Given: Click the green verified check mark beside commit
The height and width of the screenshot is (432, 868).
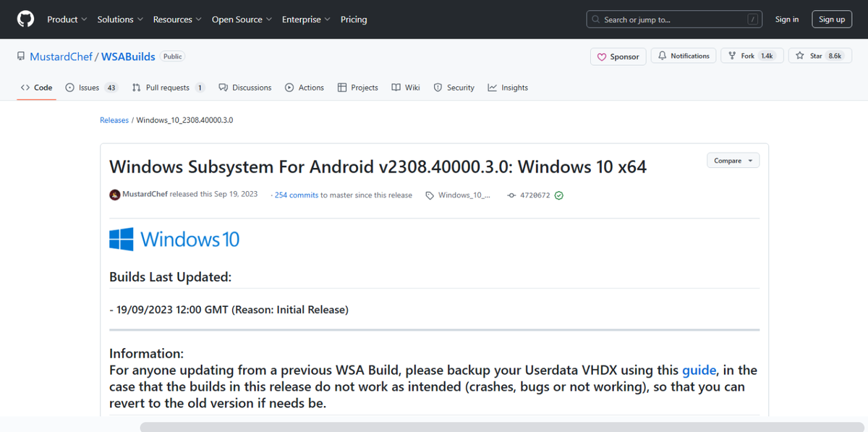Looking at the screenshot, I should point(558,195).
